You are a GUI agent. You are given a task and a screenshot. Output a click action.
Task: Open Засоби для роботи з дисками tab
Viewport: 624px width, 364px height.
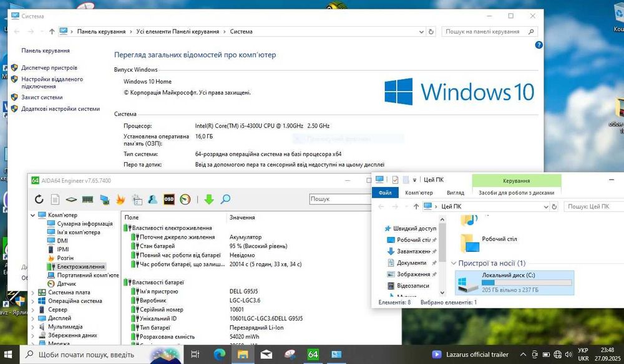[517, 193]
